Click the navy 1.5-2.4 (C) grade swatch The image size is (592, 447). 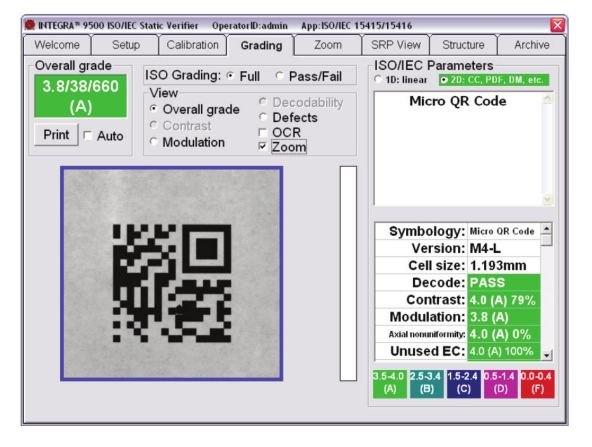[464, 384]
